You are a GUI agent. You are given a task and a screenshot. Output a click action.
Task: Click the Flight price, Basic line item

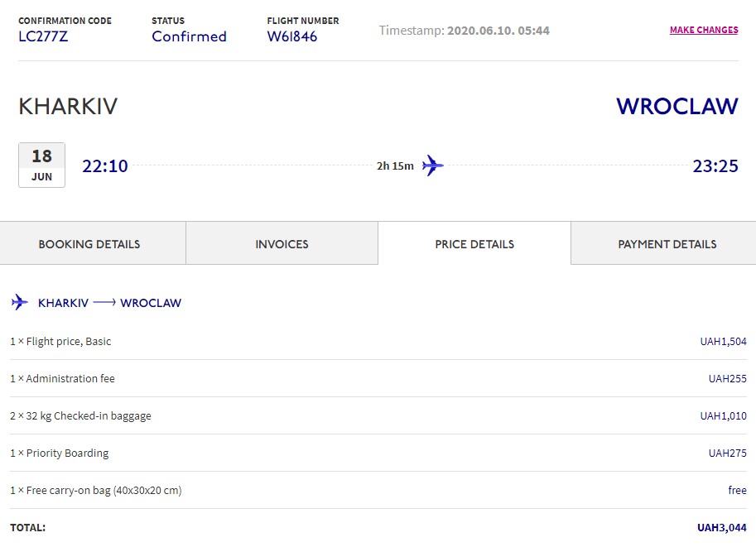pos(60,342)
